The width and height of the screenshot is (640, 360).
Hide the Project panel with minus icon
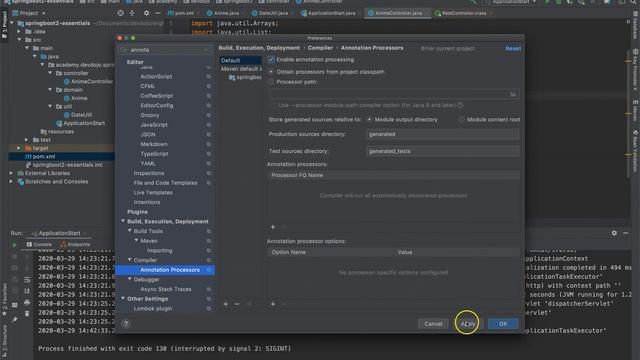click(158, 13)
